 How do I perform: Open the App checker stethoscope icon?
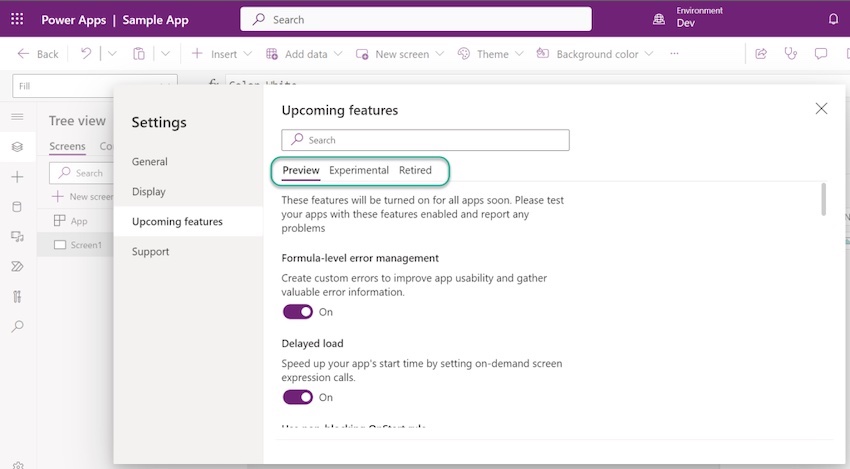click(x=791, y=53)
